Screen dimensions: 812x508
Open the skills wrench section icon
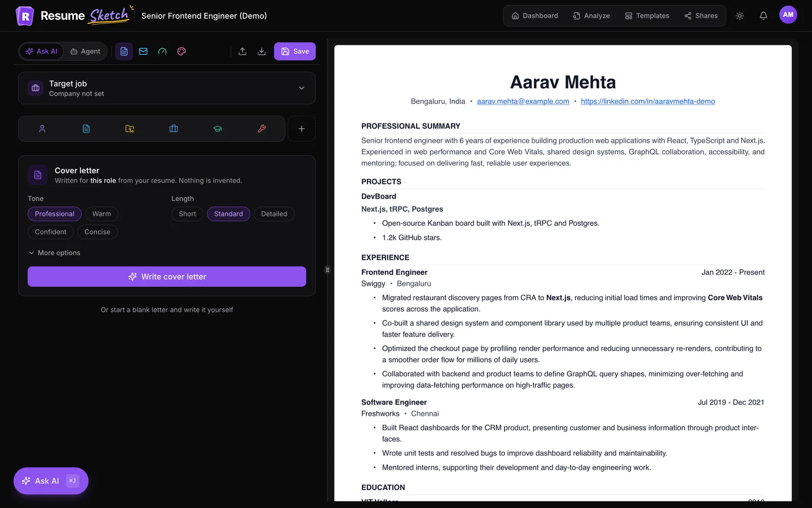pos(262,129)
